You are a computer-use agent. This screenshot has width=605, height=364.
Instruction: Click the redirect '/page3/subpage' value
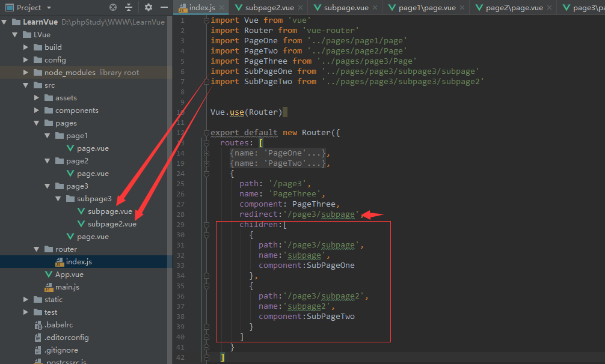[321, 214]
